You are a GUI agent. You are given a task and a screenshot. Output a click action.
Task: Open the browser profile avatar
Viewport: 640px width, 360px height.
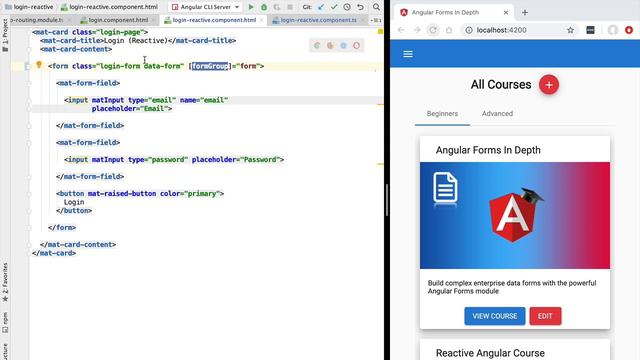(613, 30)
